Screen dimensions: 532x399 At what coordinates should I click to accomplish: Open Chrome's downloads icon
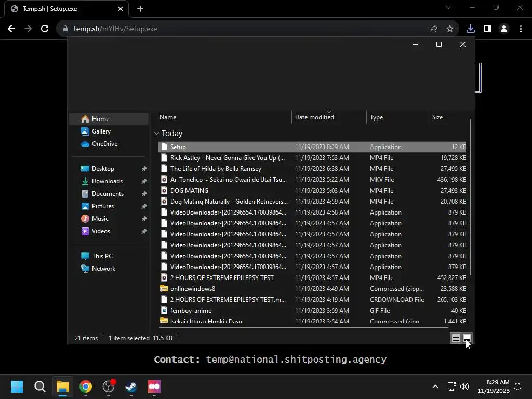pos(470,29)
